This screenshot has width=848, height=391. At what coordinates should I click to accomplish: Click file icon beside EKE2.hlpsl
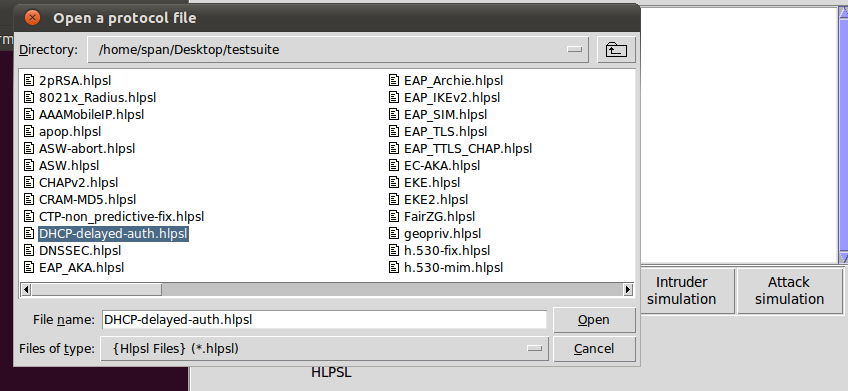(394, 200)
